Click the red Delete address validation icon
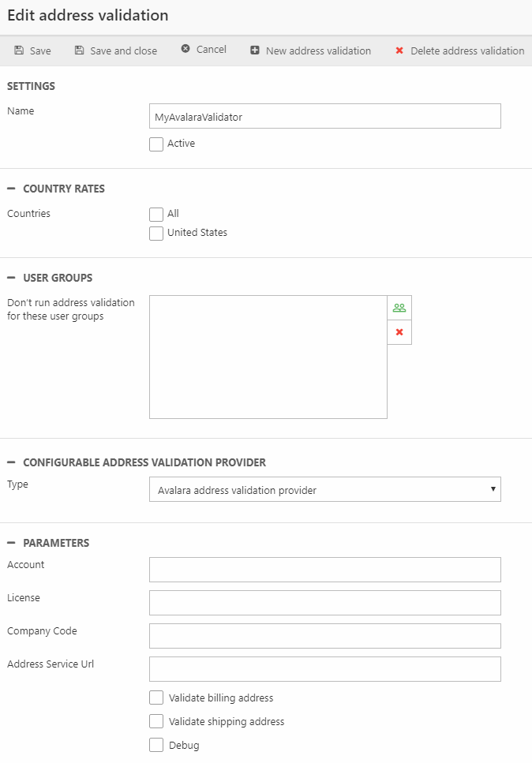Screen dimensions: 532x763 click(399, 50)
